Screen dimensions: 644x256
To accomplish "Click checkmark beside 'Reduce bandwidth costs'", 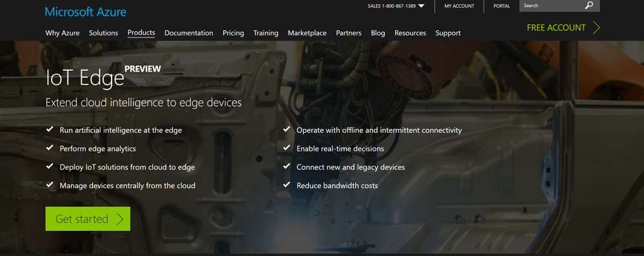I will [x=287, y=184].
